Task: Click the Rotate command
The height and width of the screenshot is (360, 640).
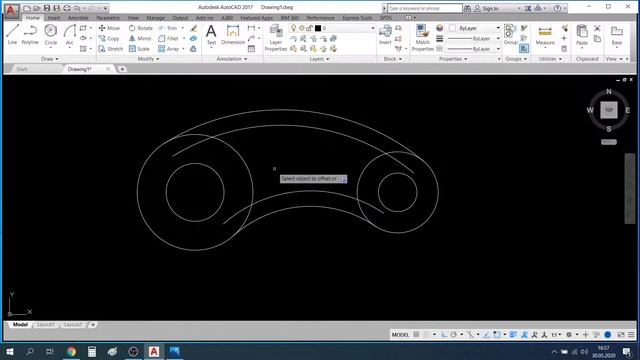Action: click(141, 28)
